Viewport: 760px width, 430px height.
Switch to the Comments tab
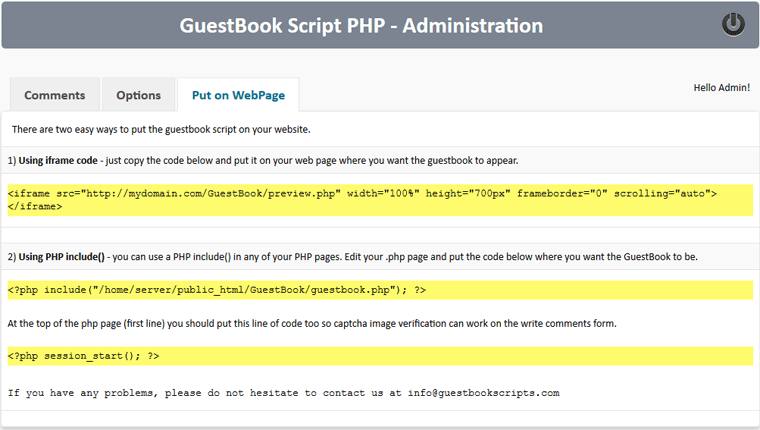[x=55, y=95]
